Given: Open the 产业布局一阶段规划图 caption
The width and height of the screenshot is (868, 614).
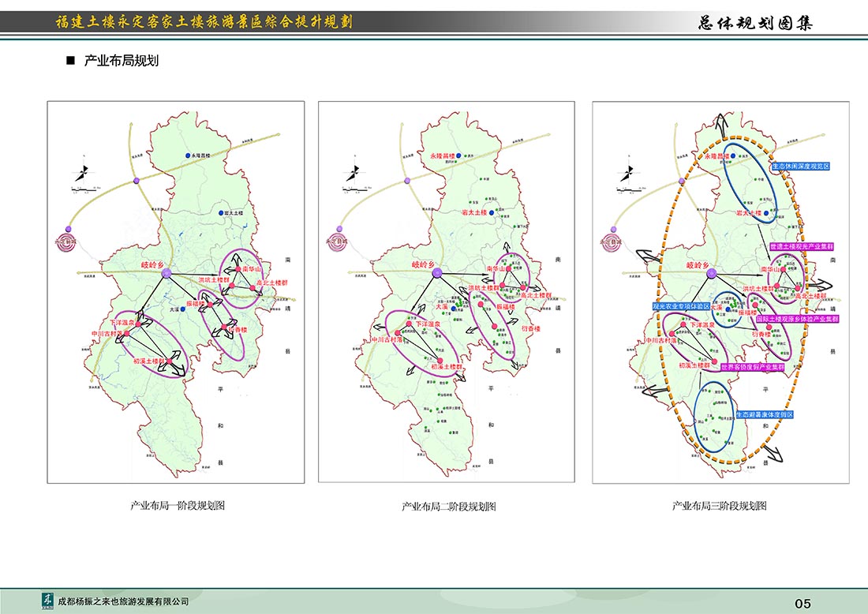Looking at the screenshot, I should [x=178, y=506].
